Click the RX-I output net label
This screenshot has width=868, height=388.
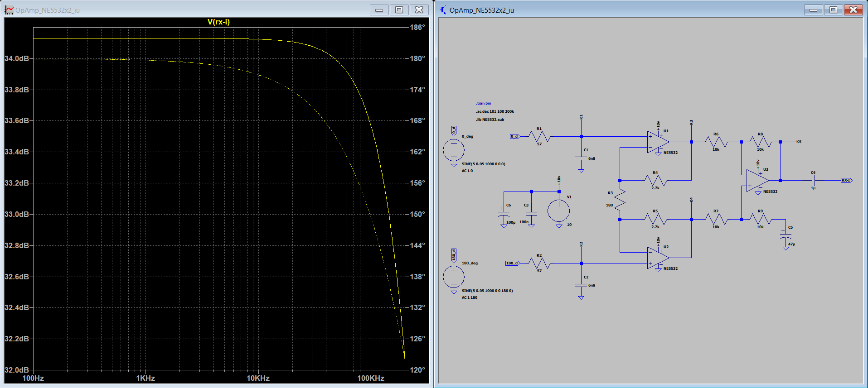click(x=846, y=180)
